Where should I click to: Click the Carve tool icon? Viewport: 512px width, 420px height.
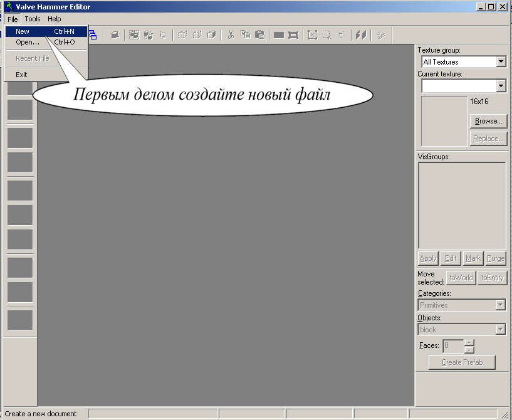(115, 34)
